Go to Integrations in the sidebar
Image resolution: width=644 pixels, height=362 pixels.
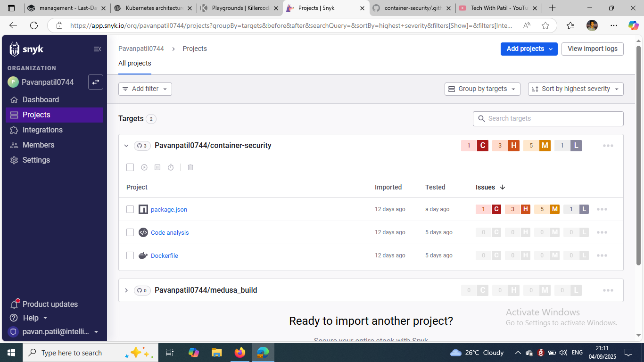point(42,130)
